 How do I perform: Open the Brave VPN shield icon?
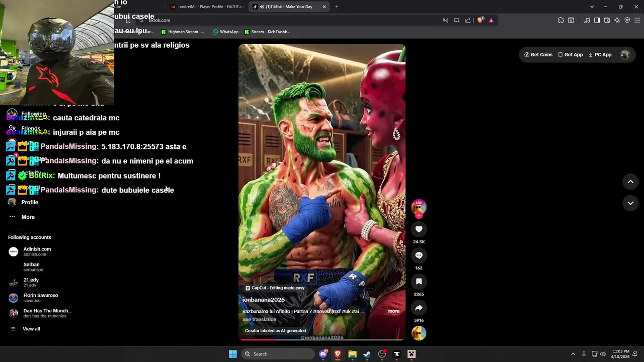click(x=627, y=20)
